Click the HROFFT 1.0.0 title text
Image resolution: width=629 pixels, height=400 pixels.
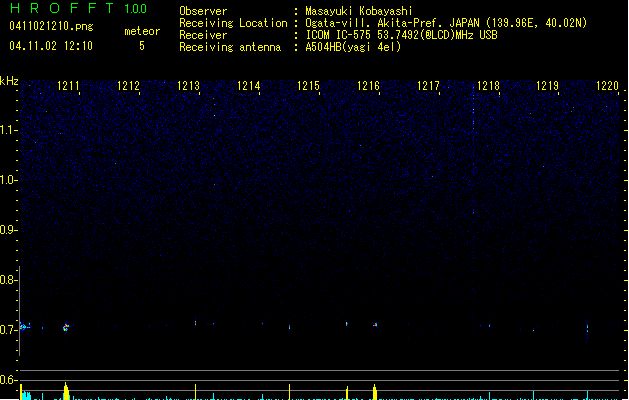tap(78, 8)
